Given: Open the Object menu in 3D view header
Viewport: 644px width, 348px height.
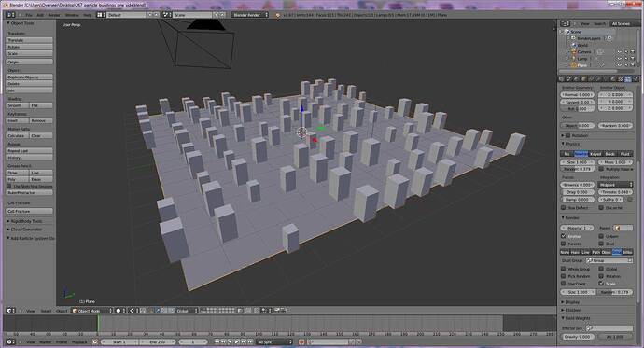Looking at the screenshot, I should click(62, 311).
